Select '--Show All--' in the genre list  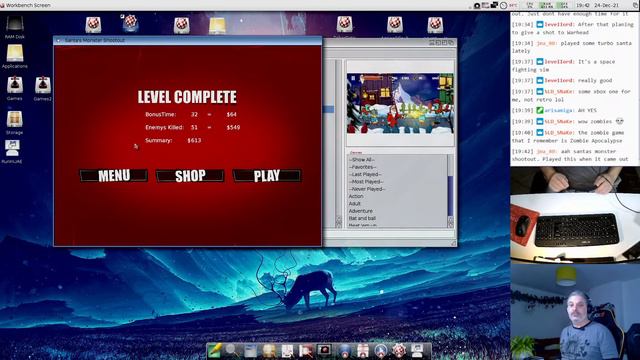pyautogui.click(x=362, y=160)
